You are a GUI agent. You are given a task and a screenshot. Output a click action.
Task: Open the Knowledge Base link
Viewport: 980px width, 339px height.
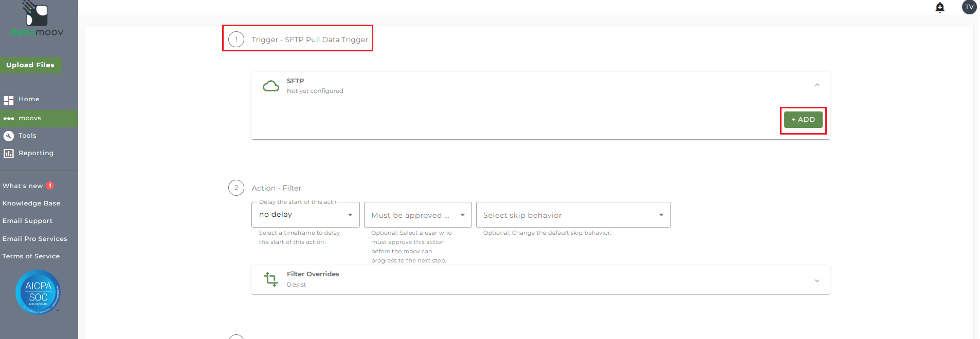tap(31, 203)
